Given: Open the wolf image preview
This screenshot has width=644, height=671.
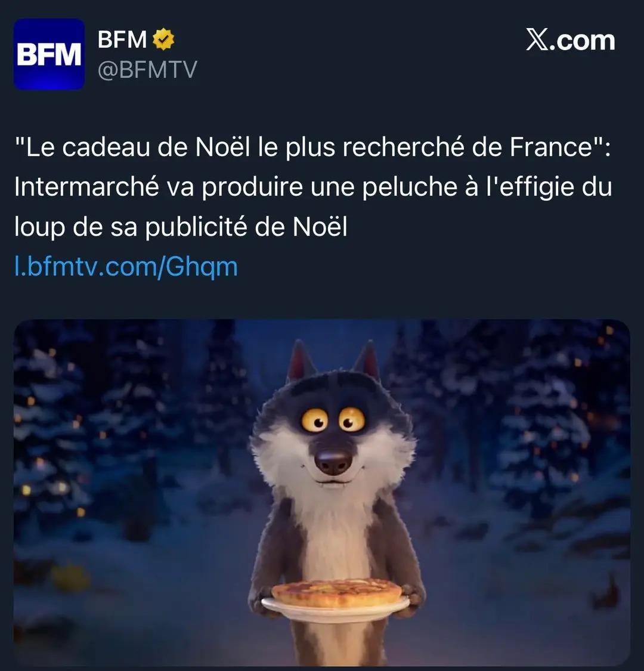Looking at the screenshot, I should click(322, 492).
